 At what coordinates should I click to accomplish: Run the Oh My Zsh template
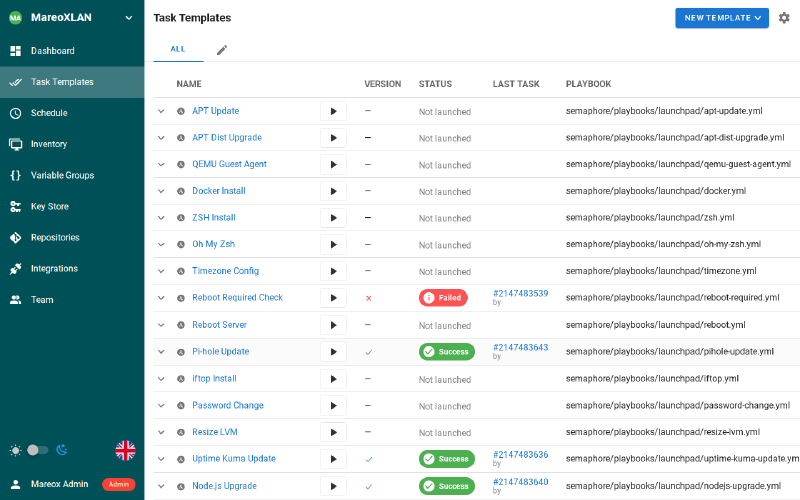coord(333,244)
